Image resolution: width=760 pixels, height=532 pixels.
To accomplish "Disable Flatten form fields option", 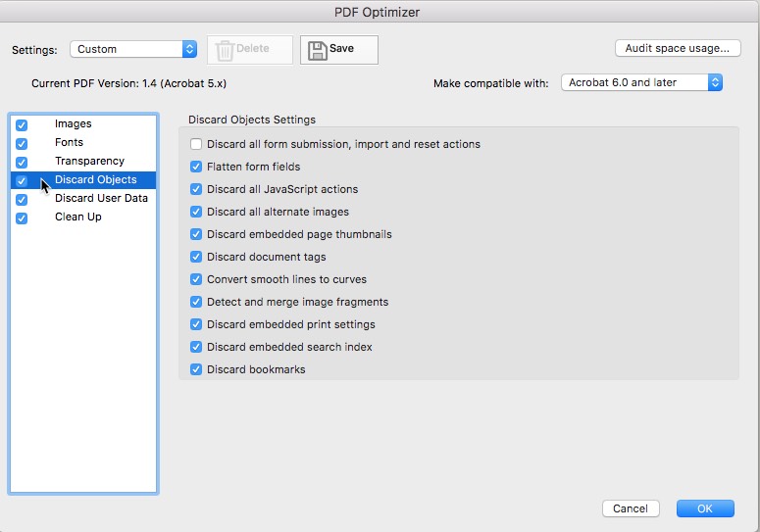I will [x=196, y=167].
